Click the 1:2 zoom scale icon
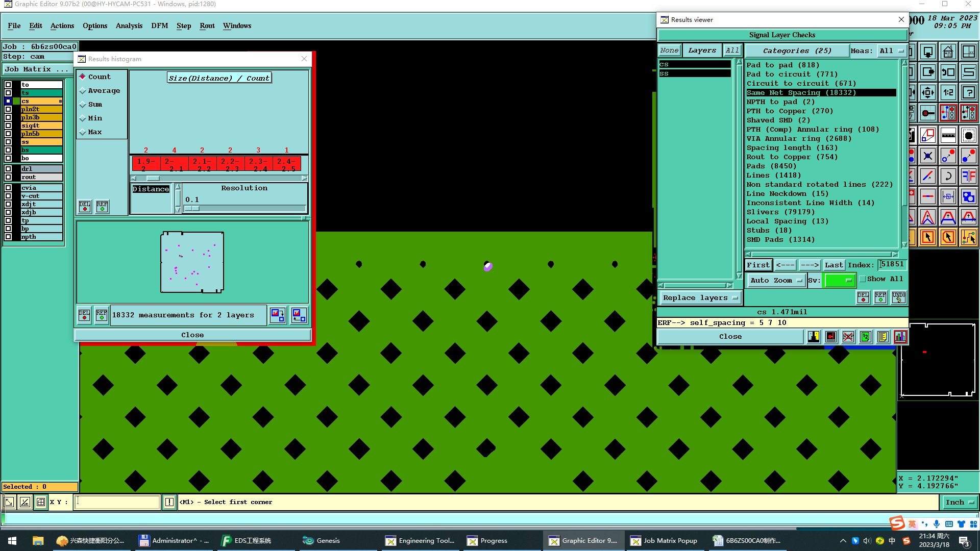The image size is (980, 551). 948,92
